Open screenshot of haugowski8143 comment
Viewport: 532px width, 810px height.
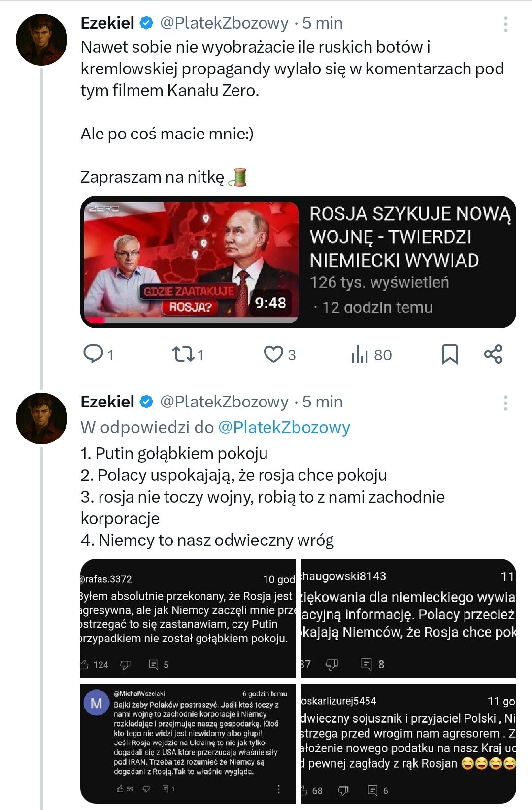point(408,618)
